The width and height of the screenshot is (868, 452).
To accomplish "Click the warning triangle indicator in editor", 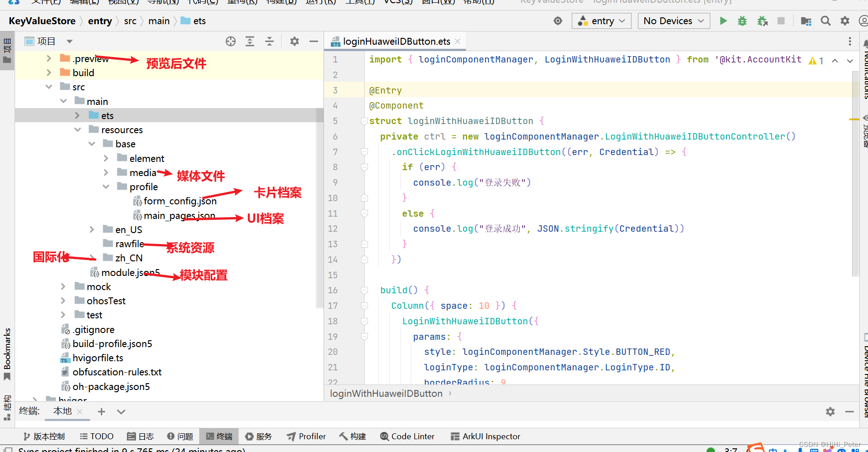I will pos(812,61).
